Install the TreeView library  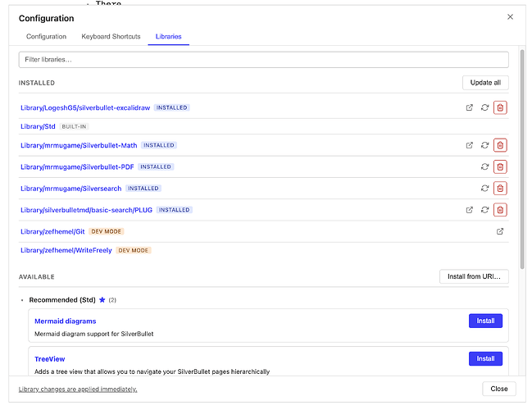pyautogui.click(x=485, y=359)
